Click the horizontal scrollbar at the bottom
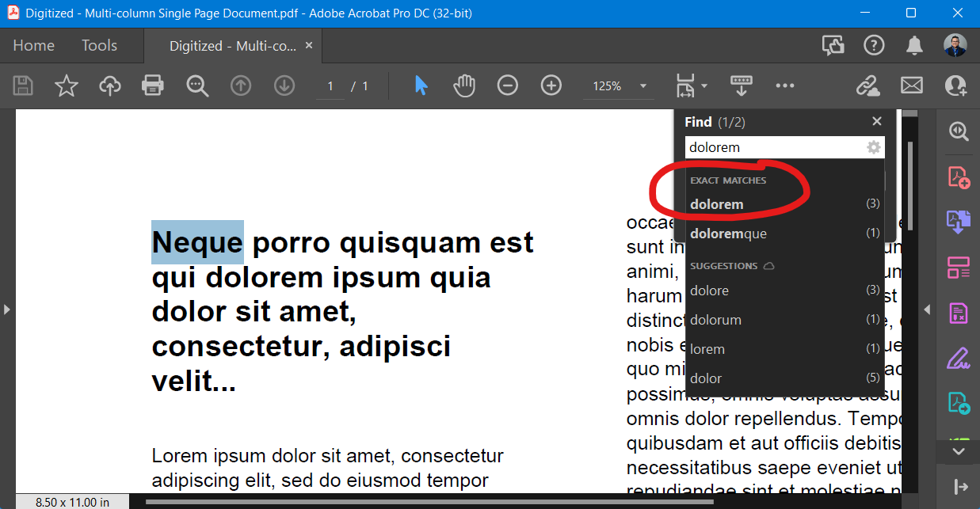980x509 pixels. point(429,501)
